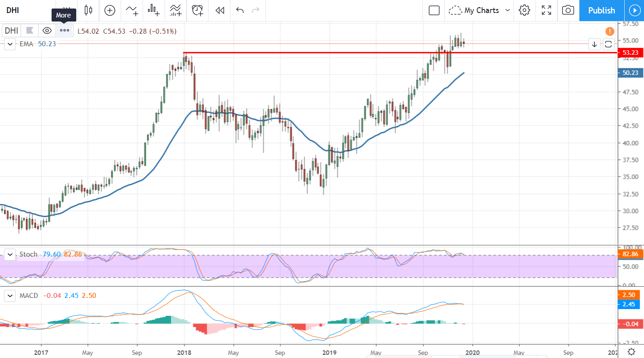Image resolution: width=644 pixels, height=358 pixels.
Task: Click the Compare or add symbol icon
Action: [110, 10]
